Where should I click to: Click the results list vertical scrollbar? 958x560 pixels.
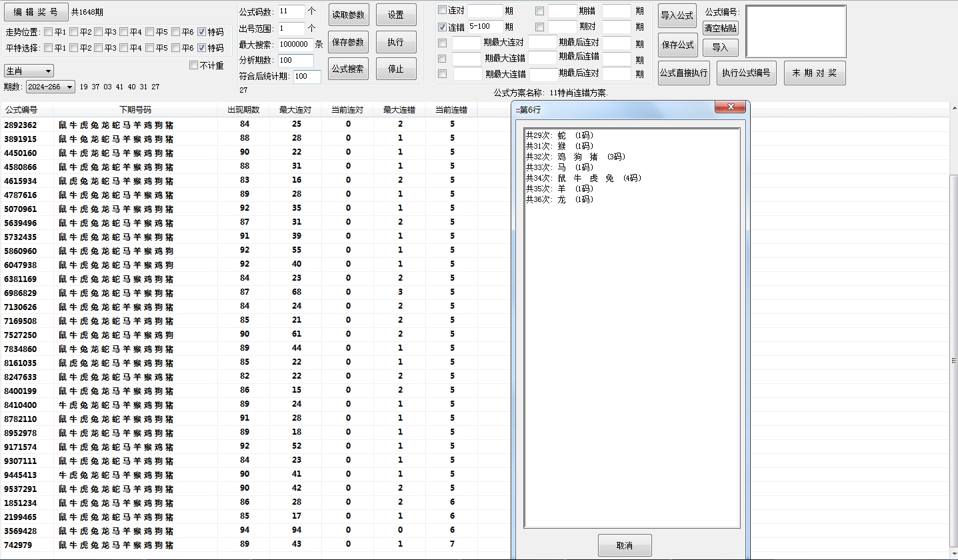pyautogui.click(x=953, y=360)
